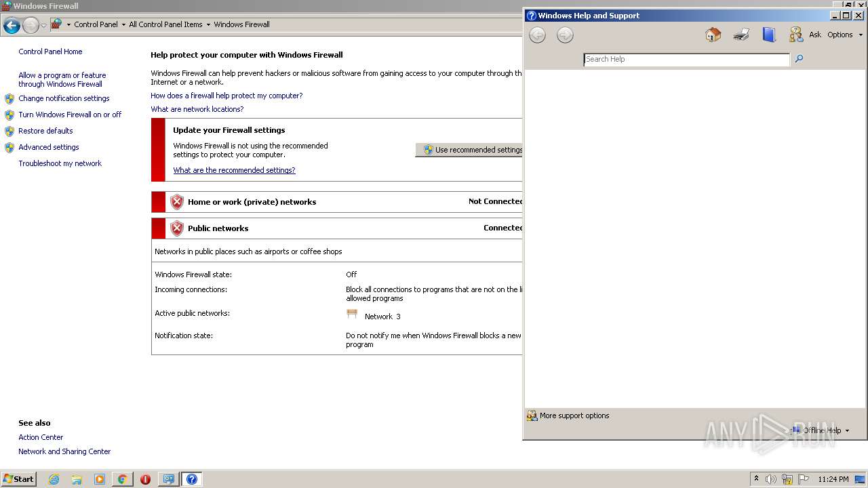Viewport: 868px width, 488px height.
Task: Open How does a firewall help link
Action: point(226,96)
